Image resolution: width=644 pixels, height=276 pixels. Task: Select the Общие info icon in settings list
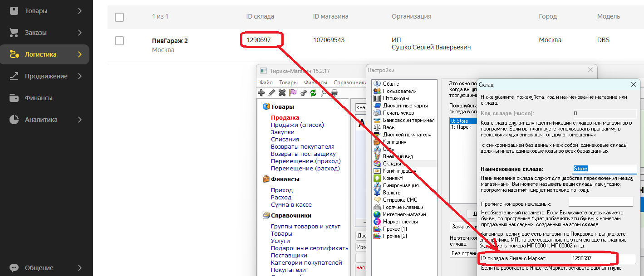pos(377,84)
